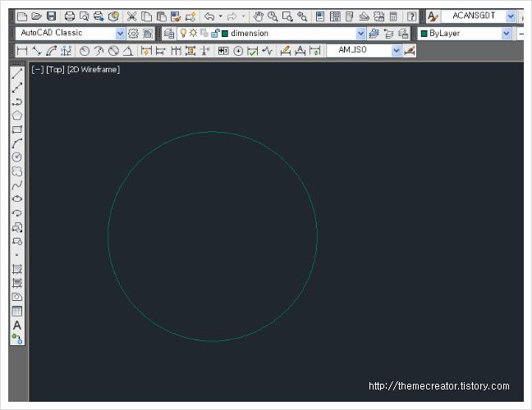Image resolution: width=532 pixels, height=410 pixels.
Task: Toggle dimension layer on/off light bulb
Action: pyautogui.click(x=183, y=33)
